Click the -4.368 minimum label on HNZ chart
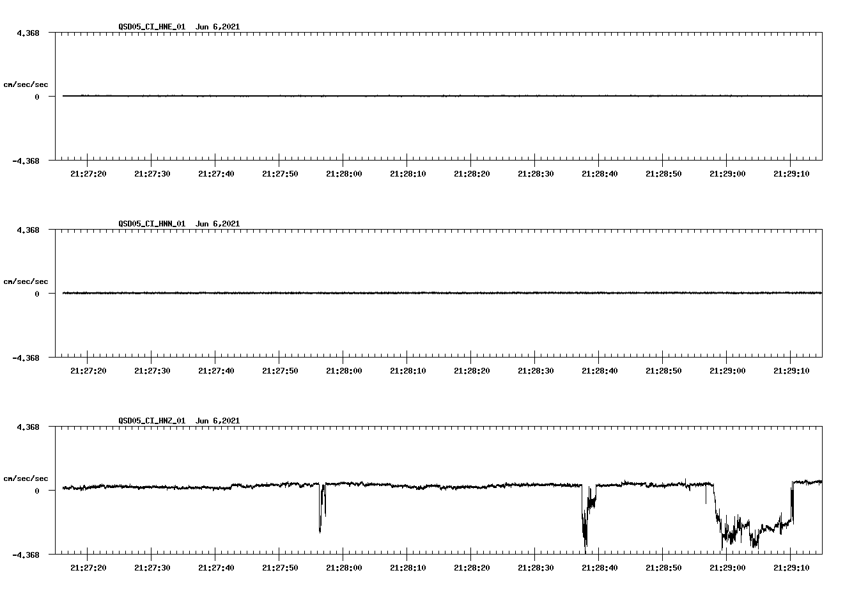 click(26, 555)
